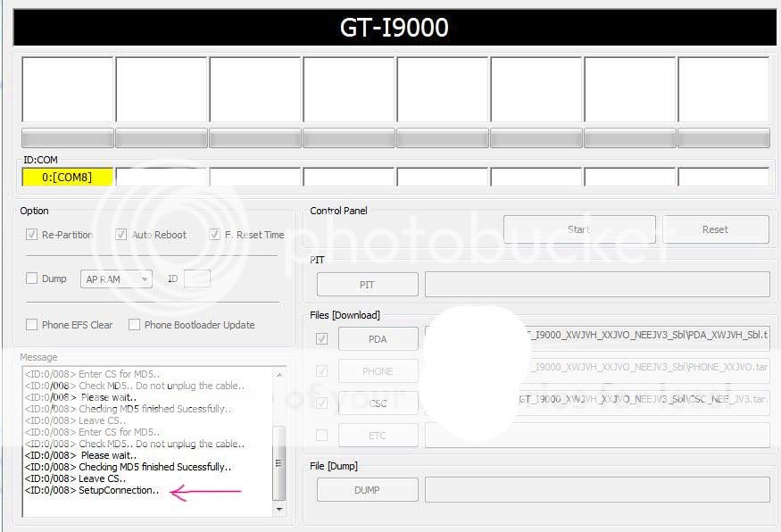Viewport: 781px width, 532px height.
Task: Click the PDA file button
Action: coord(378,339)
